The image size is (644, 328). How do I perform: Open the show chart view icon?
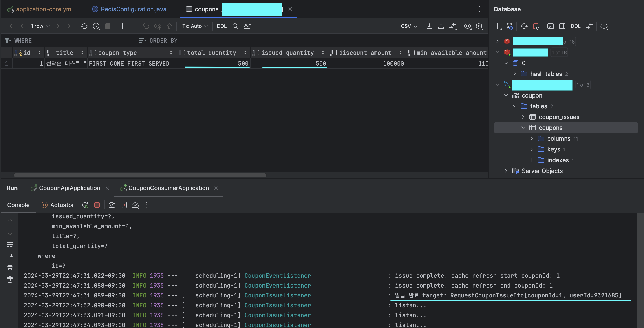click(247, 26)
